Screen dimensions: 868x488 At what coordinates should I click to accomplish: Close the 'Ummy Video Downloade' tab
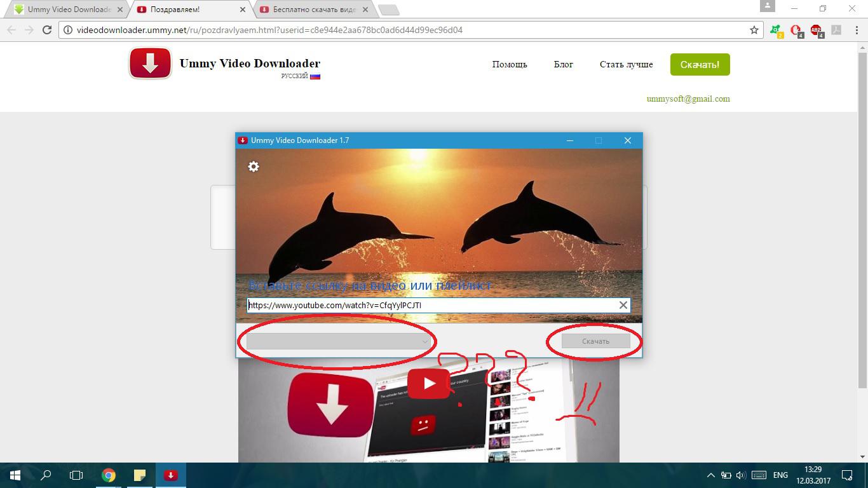click(x=119, y=10)
